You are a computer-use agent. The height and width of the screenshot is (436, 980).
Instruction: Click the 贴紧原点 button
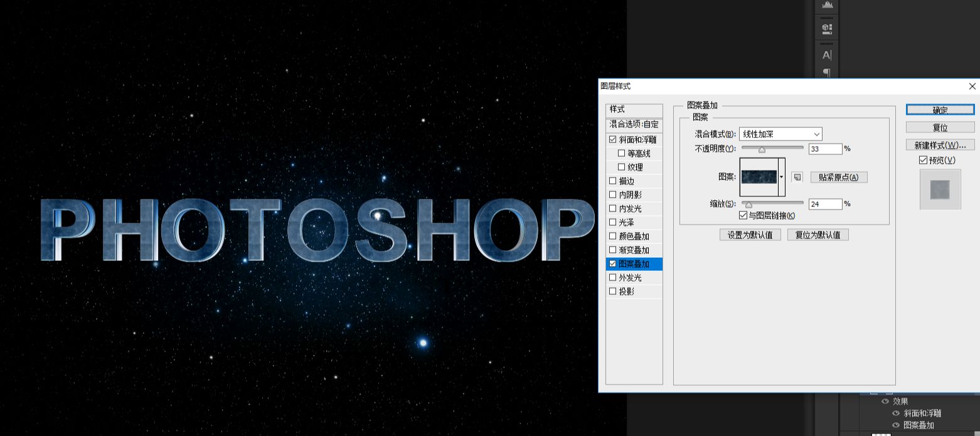(x=839, y=178)
